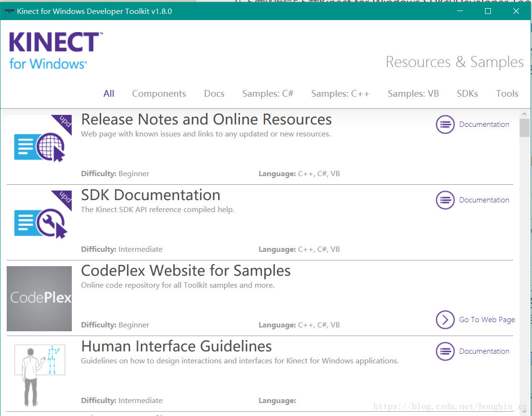The height and width of the screenshot is (416, 532).
Task: Maximize the Kinect Developer Toolkit window
Action: pos(488,11)
